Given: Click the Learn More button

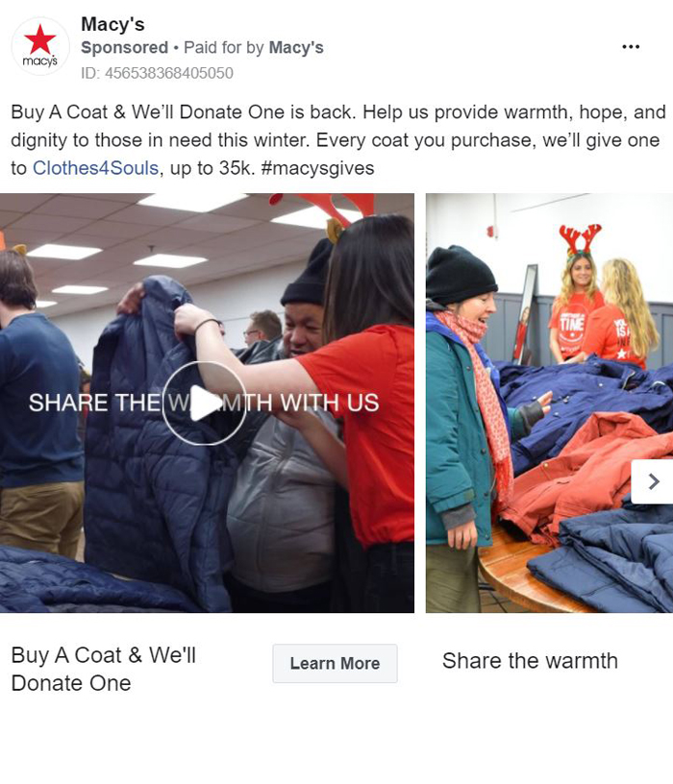Looking at the screenshot, I should 335,663.
